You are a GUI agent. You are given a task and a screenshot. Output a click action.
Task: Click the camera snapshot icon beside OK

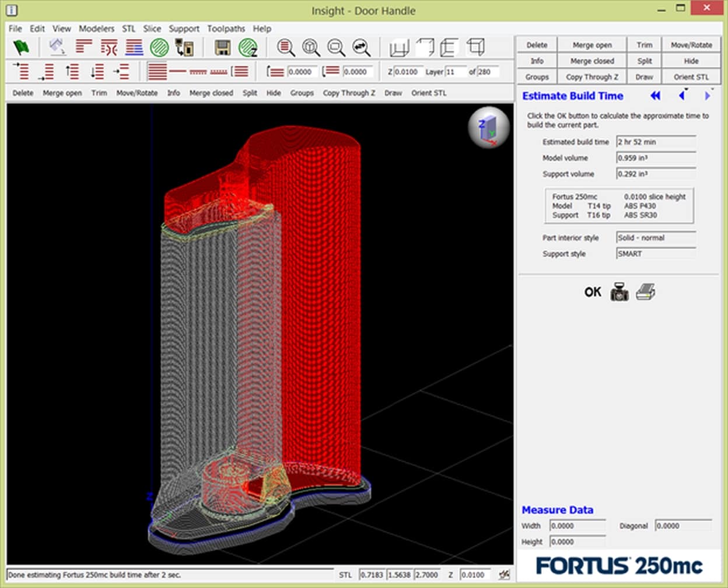coord(619,292)
